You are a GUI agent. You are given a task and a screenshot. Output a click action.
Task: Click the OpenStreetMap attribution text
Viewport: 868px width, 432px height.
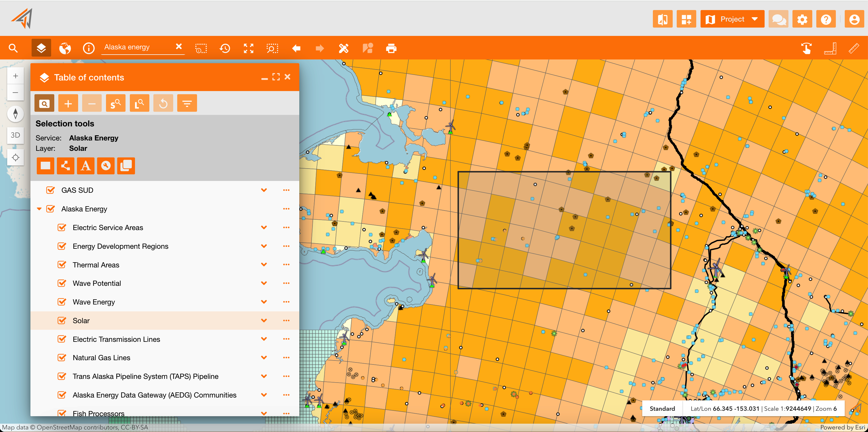pyautogui.click(x=75, y=427)
